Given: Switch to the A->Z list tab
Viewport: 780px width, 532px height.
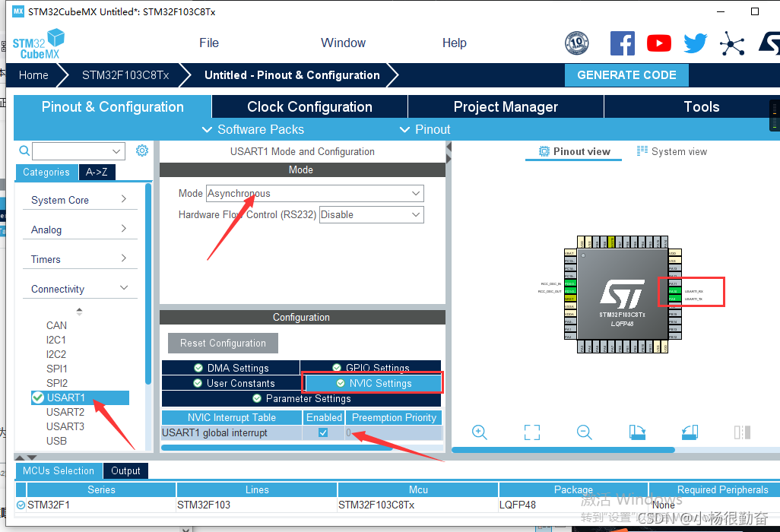Looking at the screenshot, I should [x=97, y=172].
